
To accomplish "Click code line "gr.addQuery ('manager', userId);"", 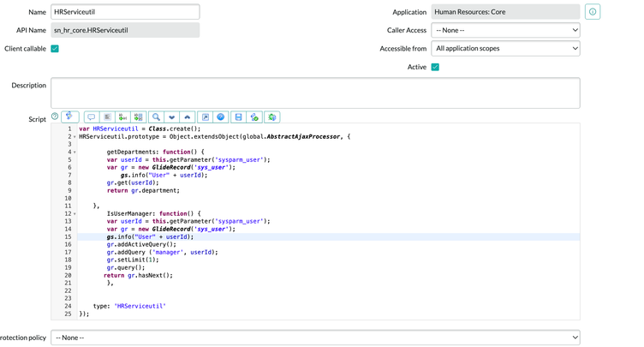I will pos(162,253).
